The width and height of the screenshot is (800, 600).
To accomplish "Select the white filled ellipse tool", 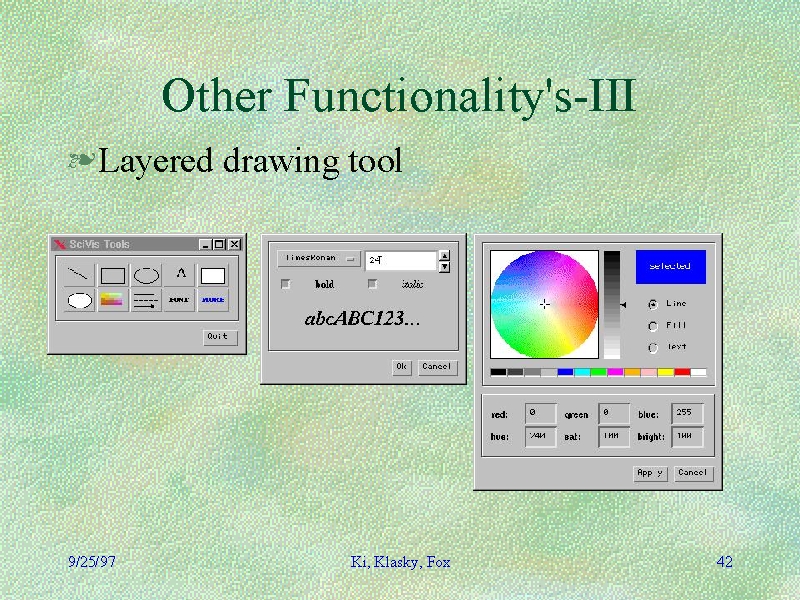I will (80, 300).
